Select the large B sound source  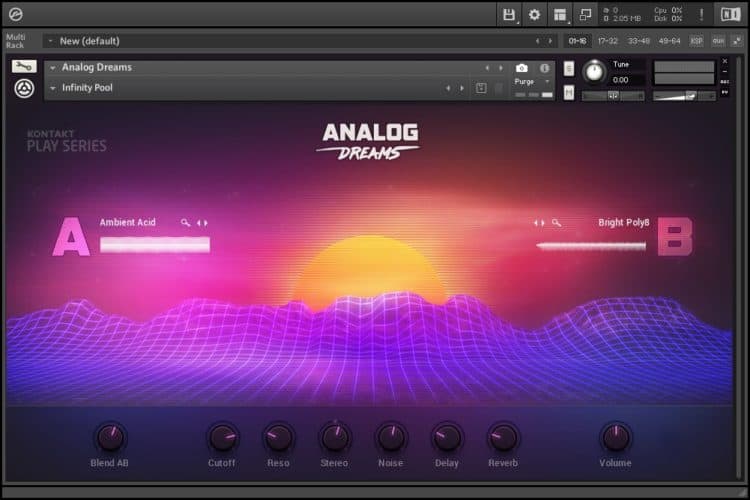tap(674, 239)
